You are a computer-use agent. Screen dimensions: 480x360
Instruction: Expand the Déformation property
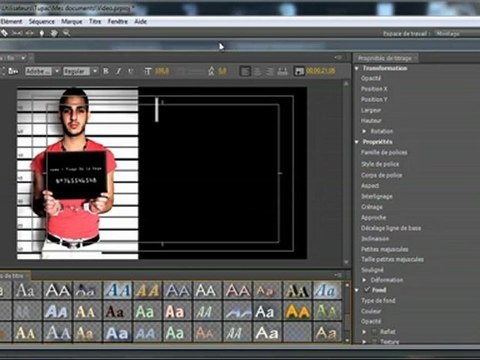[x=364, y=280]
